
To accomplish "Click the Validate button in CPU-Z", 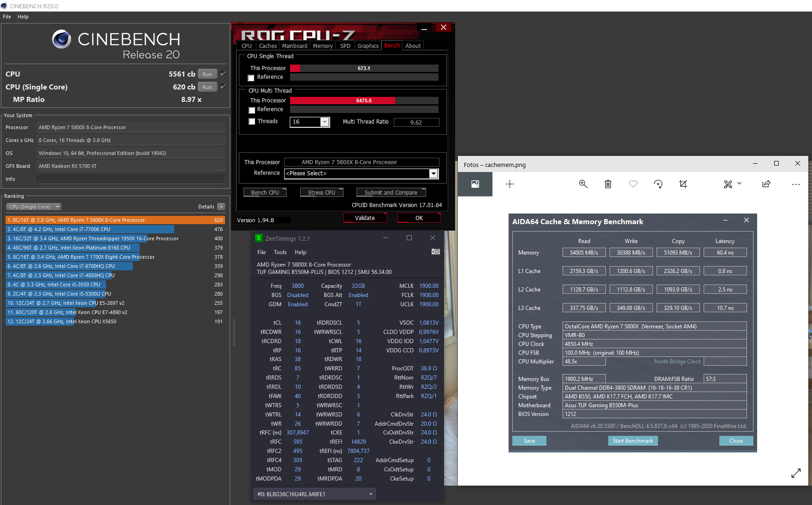I will point(365,218).
